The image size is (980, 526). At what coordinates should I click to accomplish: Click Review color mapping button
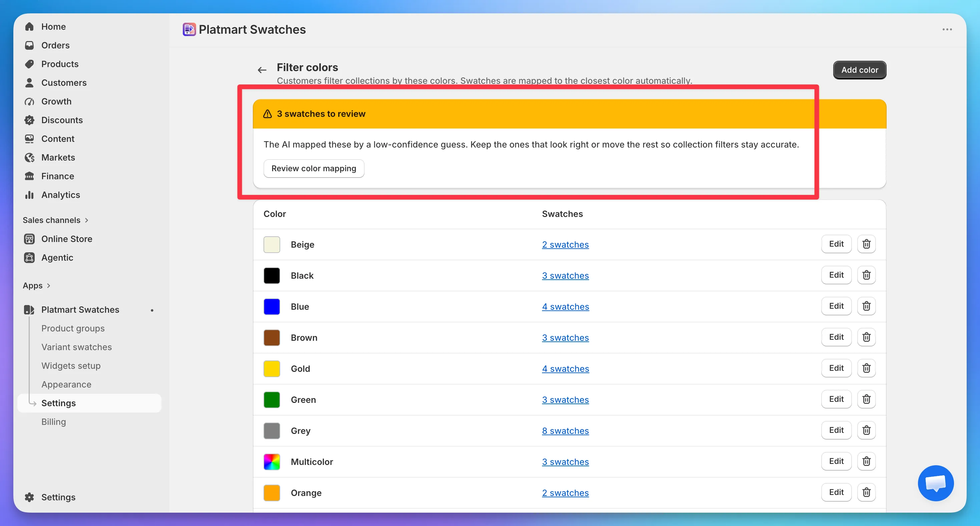pyautogui.click(x=314, y=168)
